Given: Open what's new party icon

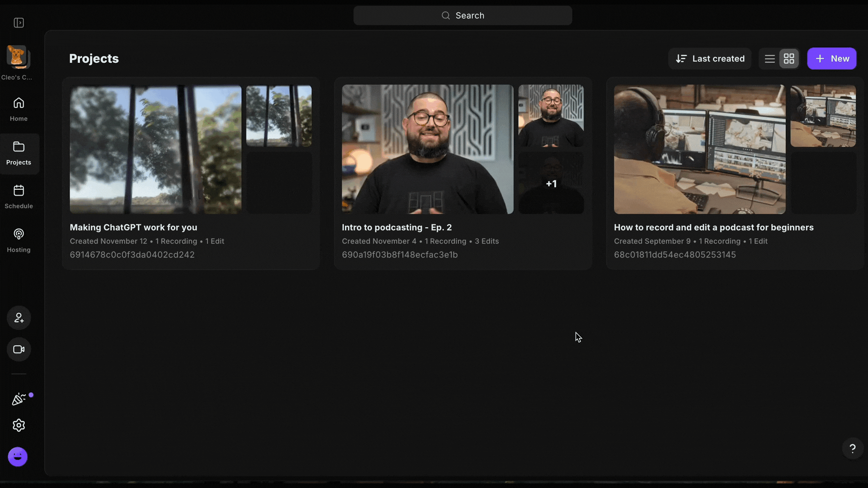Looking at the screenshot, I should [19, 399].
